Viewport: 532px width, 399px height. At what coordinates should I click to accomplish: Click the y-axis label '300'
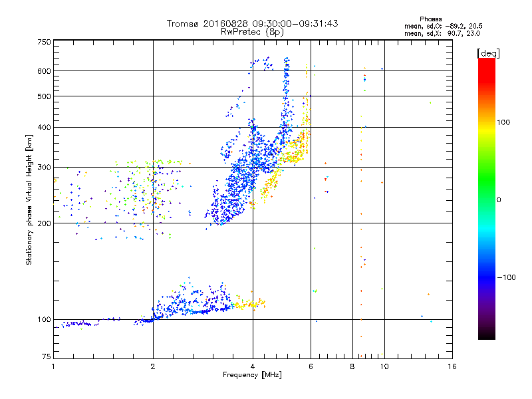coord(44,168)
